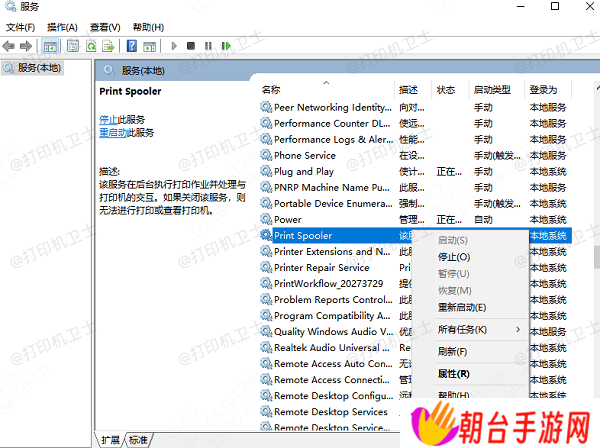This screenshot has height=448, width=600.
Task: Sort by the 启动类型 column header
Action: [x=492, y=90]
